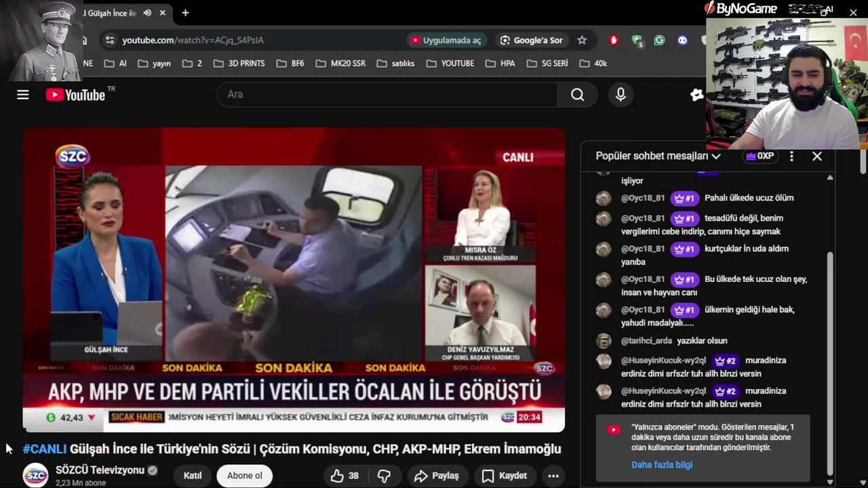Open the Grammarly extension icon
This screenshot has width=868, height=488.
(x=659, y=40)
